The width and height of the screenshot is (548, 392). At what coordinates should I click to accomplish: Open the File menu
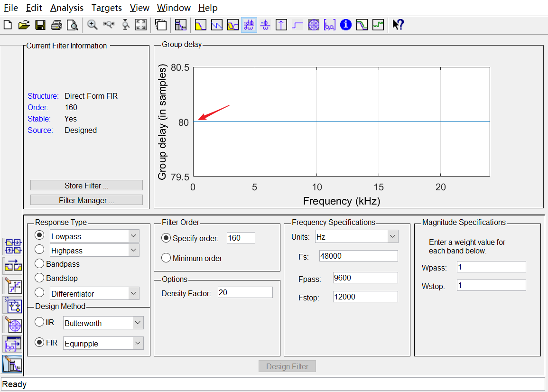coord(11,8)
